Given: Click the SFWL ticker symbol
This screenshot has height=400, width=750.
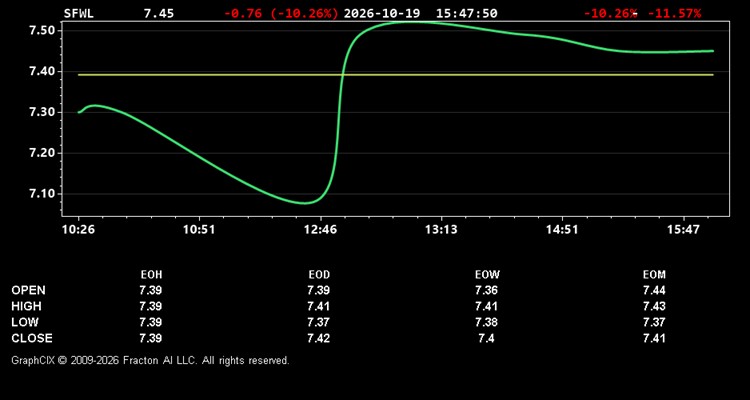Looking at the screenshot, I should [79, 13].
